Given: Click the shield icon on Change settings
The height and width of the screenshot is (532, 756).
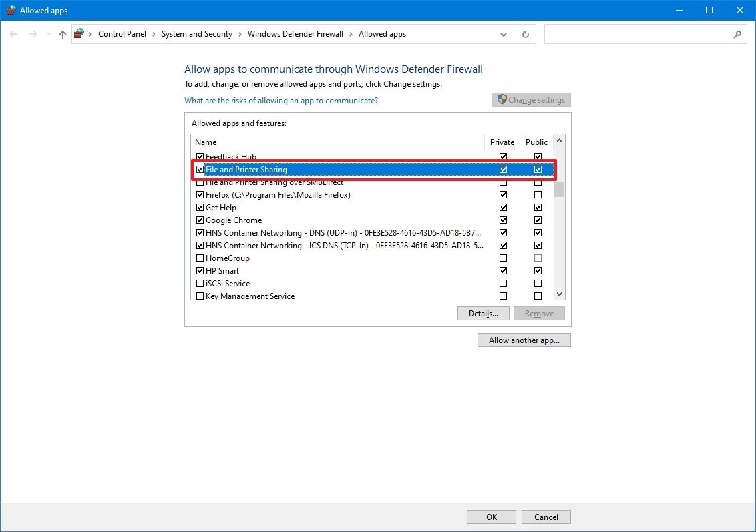Looking at the screenshot, I should click(x=502, y=99).
